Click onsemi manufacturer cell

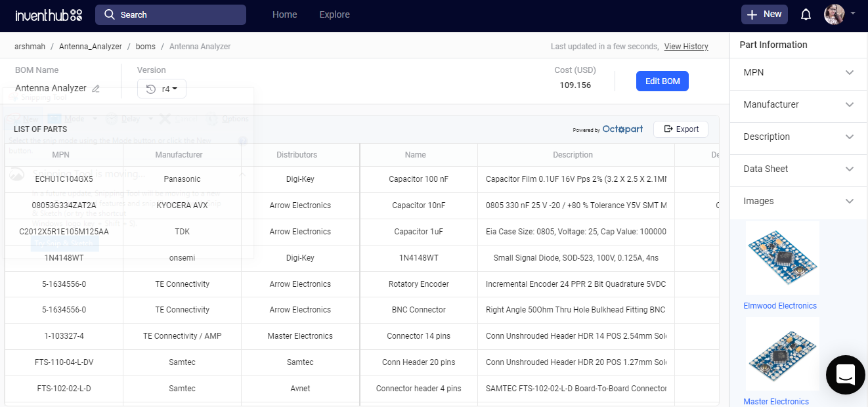tap(182, 258)
